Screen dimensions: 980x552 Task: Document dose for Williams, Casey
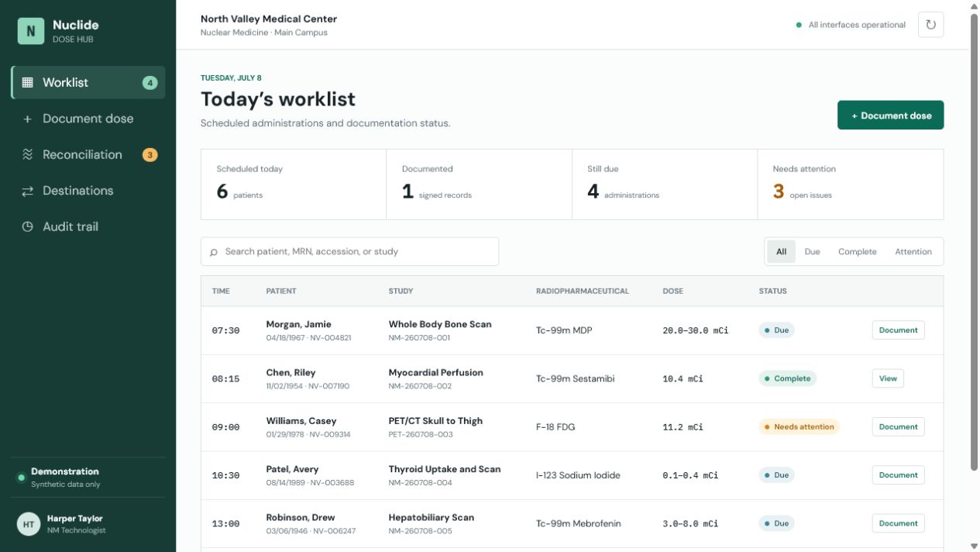coord(898,426)
